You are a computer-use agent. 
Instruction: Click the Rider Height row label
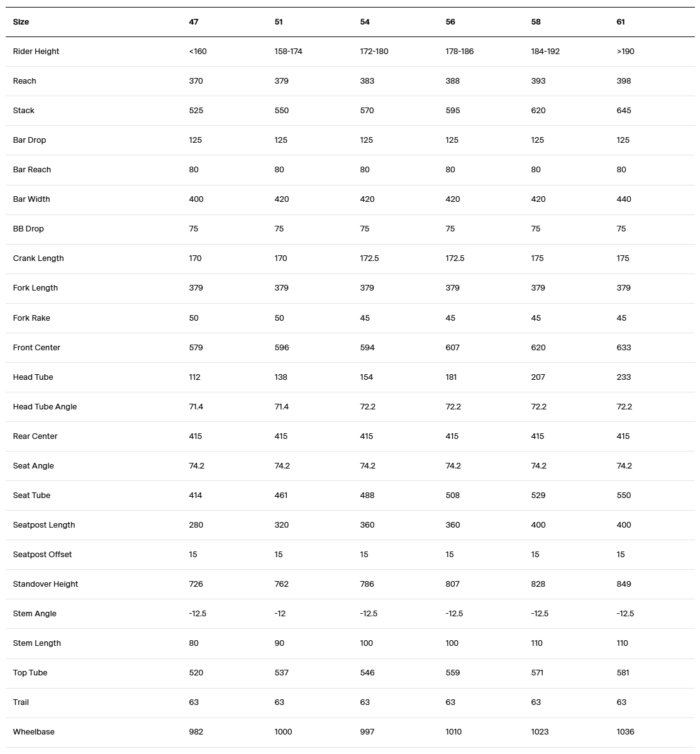tap(36, 52)
